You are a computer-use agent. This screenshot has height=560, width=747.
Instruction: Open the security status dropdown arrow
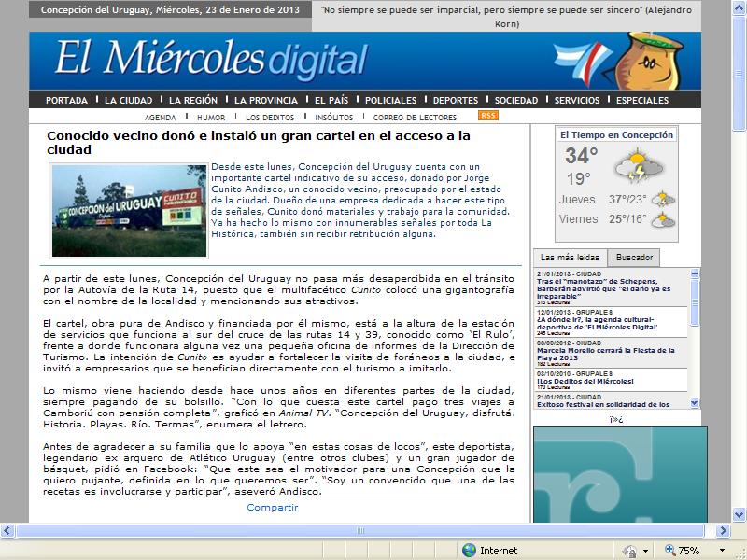(643, 551)
